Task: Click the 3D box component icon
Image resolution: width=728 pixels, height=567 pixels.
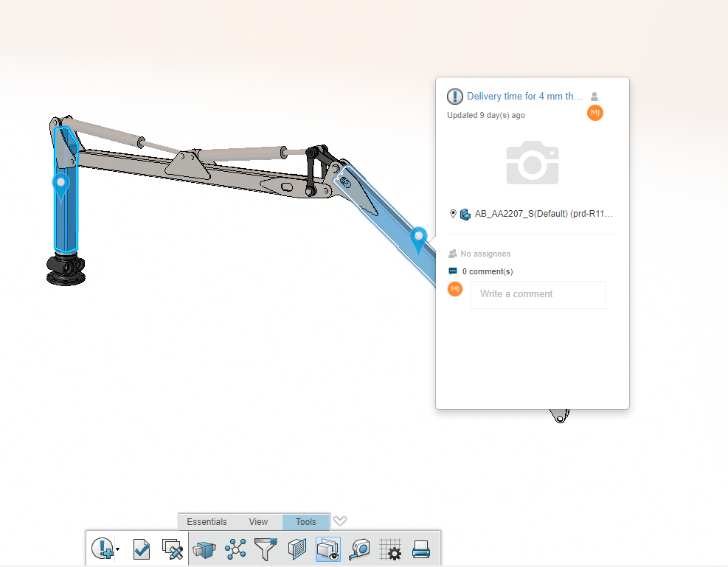Action: pyautogui.click(x=204, y=549)
